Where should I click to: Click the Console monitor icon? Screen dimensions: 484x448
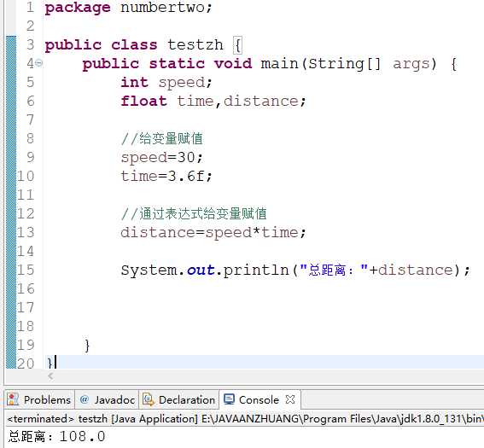230,399
